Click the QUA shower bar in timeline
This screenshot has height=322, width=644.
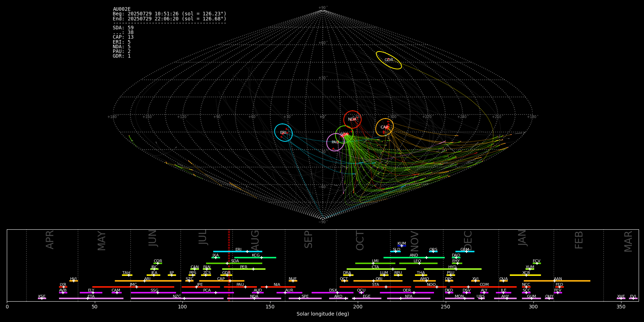(x=503, y=281)
